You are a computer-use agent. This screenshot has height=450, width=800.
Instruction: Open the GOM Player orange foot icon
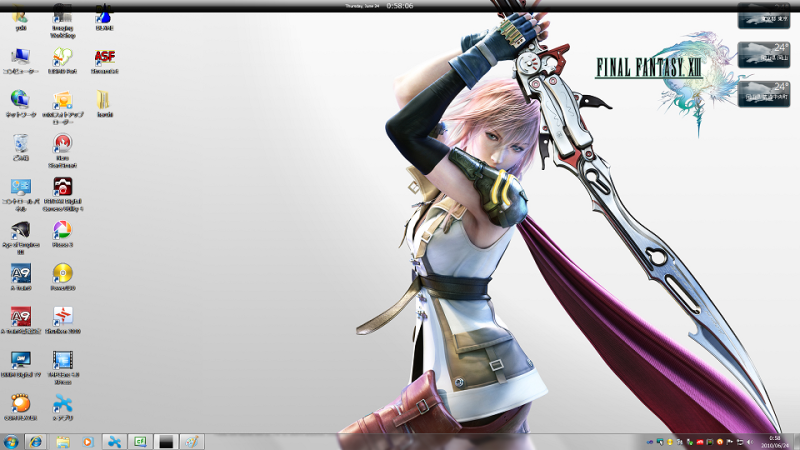pyautogui.click(x=20, y=403)
